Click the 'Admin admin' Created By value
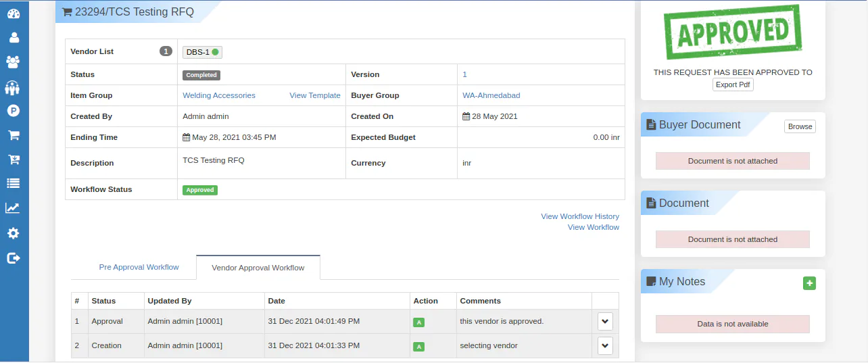868x363 pixels. (206, 116)
